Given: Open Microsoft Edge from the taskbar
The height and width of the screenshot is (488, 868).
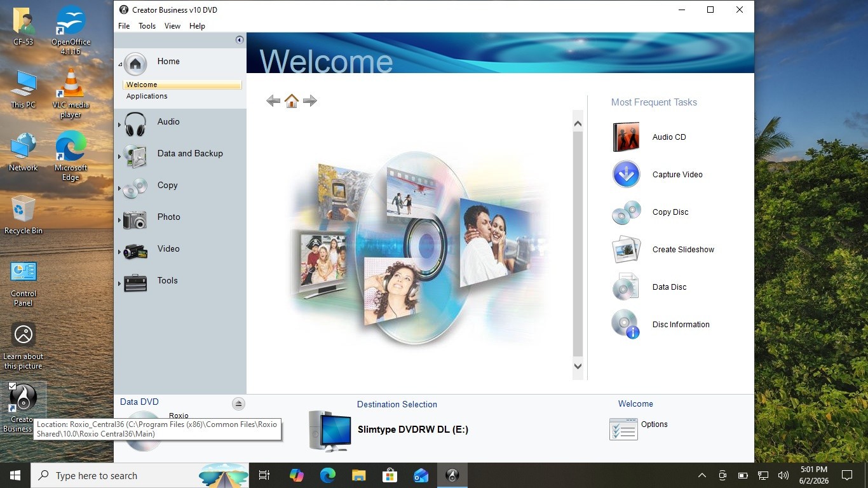Looking at the screenshot, I should 328,475.
